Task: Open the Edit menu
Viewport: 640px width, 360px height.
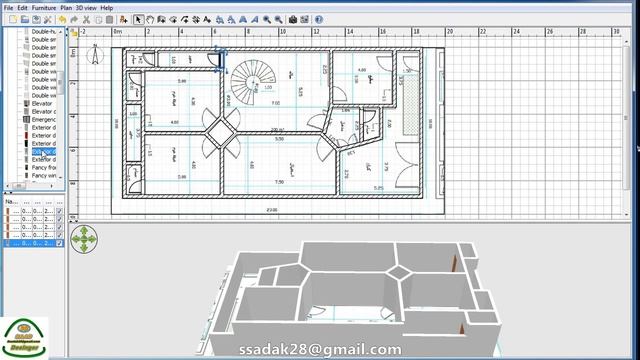Action: (x=22, y=8)
